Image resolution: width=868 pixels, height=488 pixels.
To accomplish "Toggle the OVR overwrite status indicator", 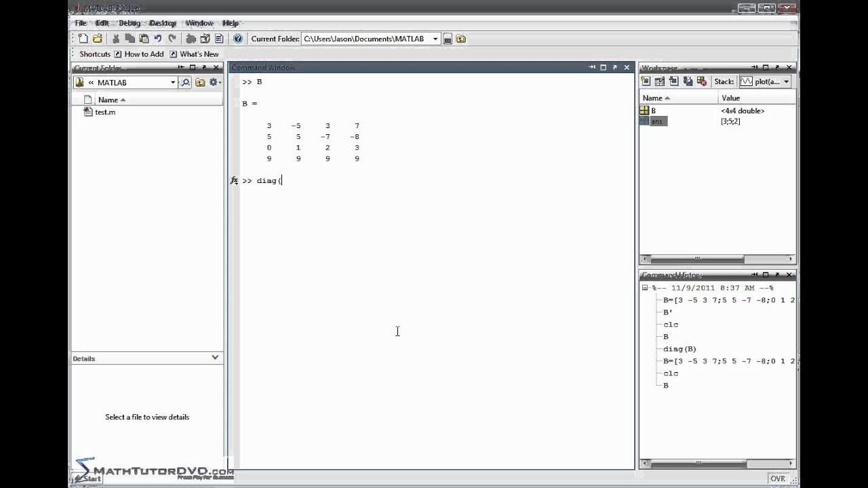I will coord(778,479).
